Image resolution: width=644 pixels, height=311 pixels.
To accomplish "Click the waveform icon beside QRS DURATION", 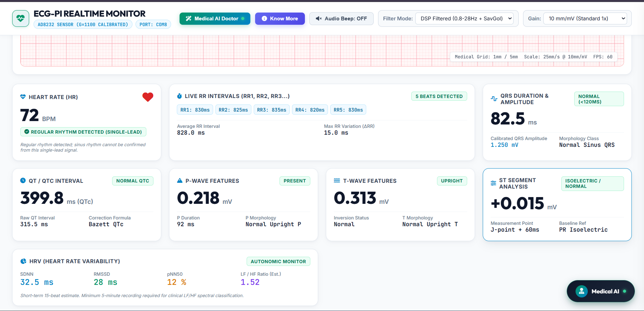I will click(x=494, y=99).
